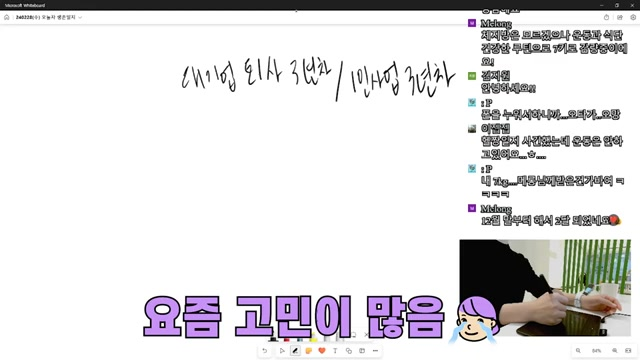
Task: Minimize the Microsoft Whiteboard window
Action: [602, 5]
